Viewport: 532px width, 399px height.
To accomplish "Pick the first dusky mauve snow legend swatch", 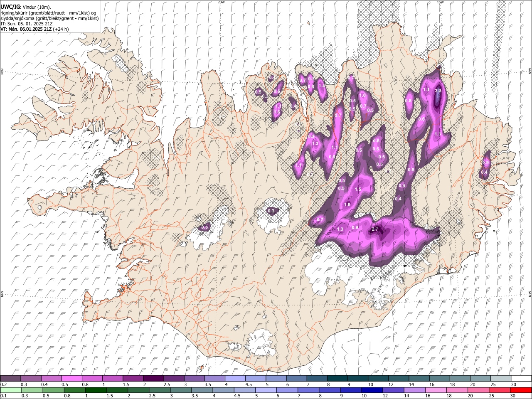I will 11,379.
